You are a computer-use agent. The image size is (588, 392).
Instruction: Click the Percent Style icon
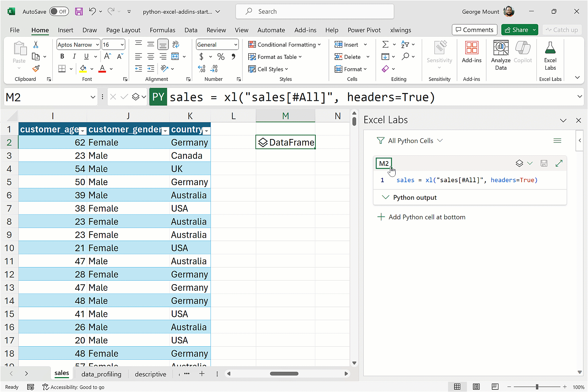pyautogui.click(x=221, y=57)
